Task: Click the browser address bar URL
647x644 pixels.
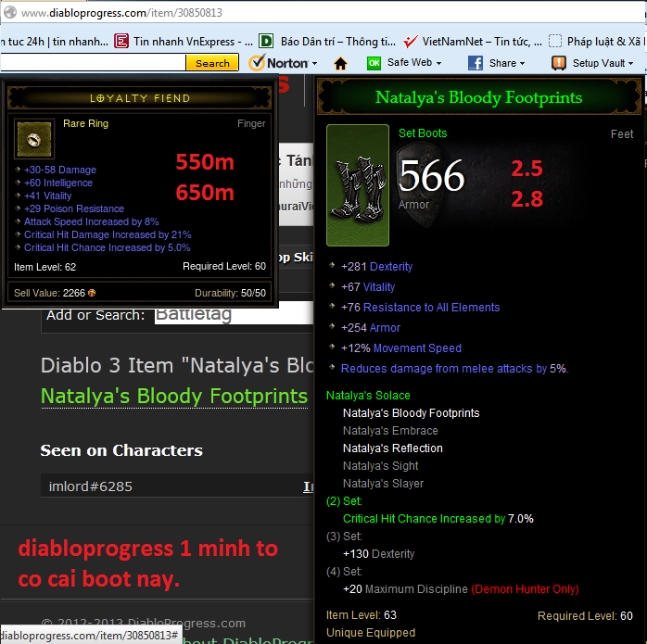Action: (x=121, y=13)
